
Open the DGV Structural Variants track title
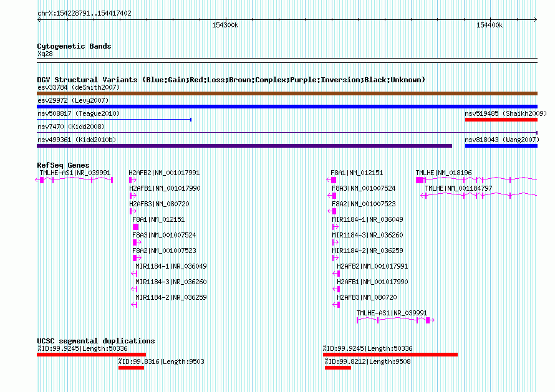coord(231,80)
